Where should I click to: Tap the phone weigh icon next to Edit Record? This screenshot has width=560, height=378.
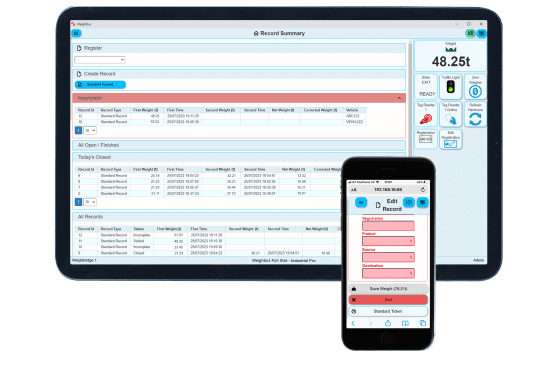[x=409, y=203]
